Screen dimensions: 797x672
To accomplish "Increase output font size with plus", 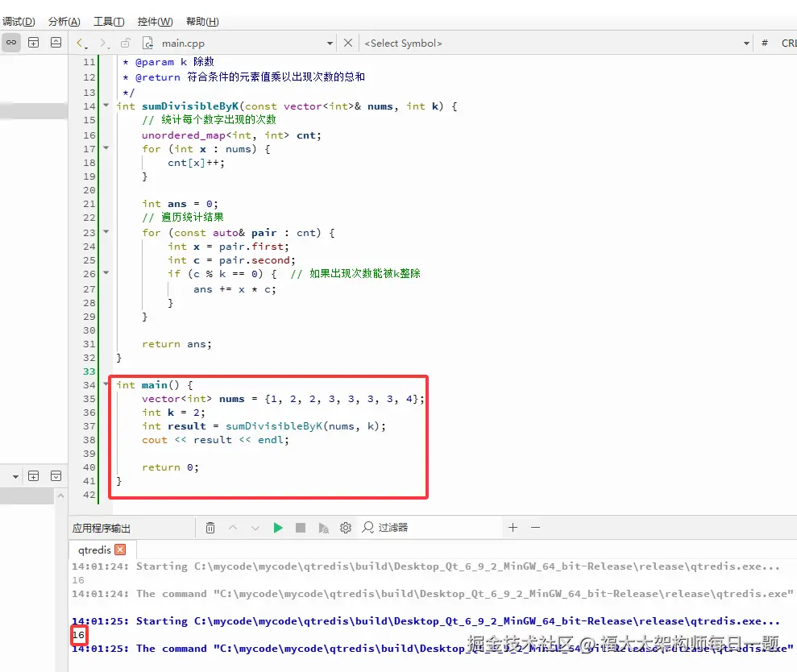I will (x=513, y=528).
